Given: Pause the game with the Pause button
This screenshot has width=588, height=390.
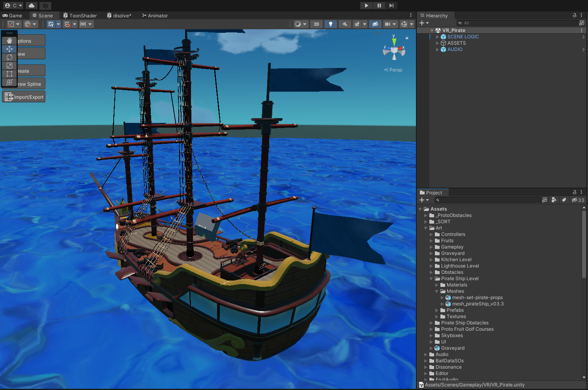Looking at the screenshot, I should 379,6.
